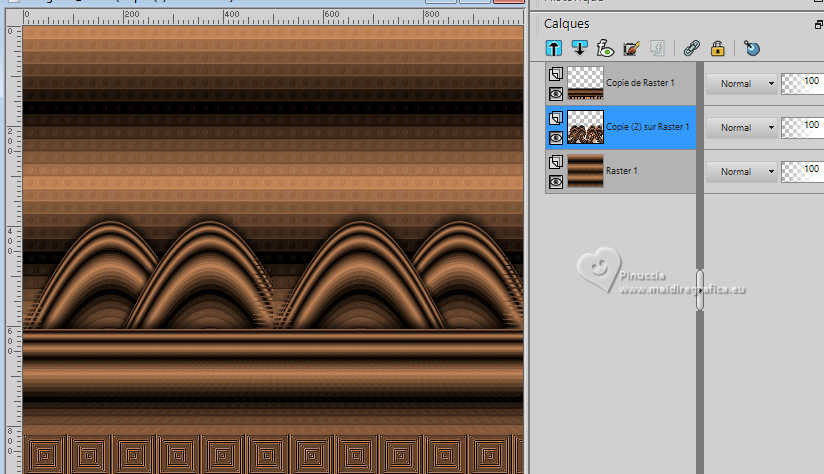
Task: Click the move layer down arrow icon
Action: tap(579, 47)
